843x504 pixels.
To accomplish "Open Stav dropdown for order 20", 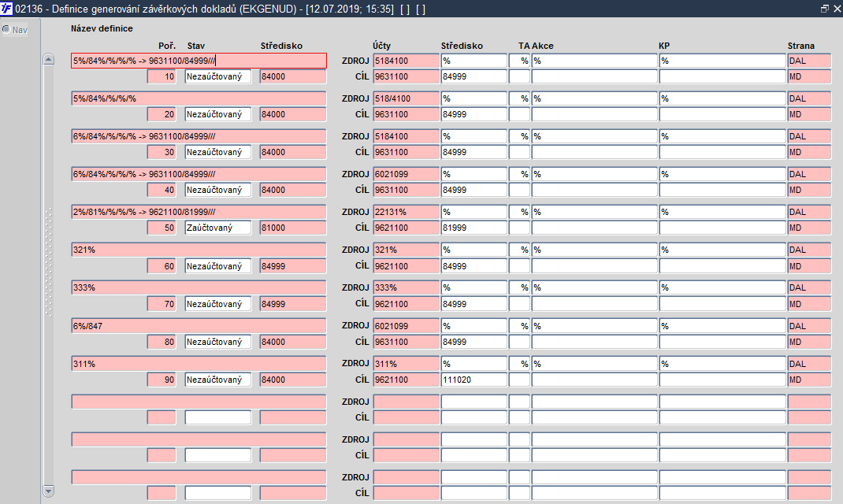I will click(217, 114).
